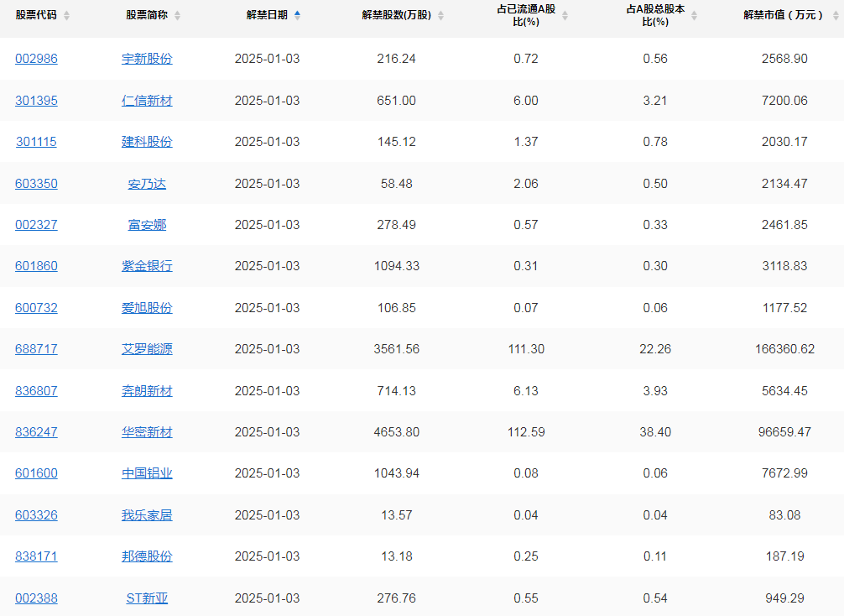
Task: Open 仁信新材 stock name link
Action: pyautogui.click(x=147, y=101)
